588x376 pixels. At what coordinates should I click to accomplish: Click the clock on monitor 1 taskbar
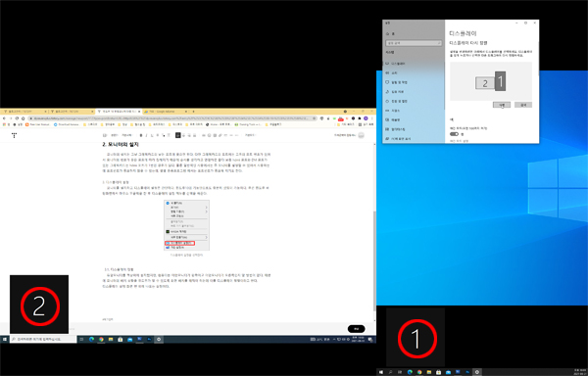[579, 371]
